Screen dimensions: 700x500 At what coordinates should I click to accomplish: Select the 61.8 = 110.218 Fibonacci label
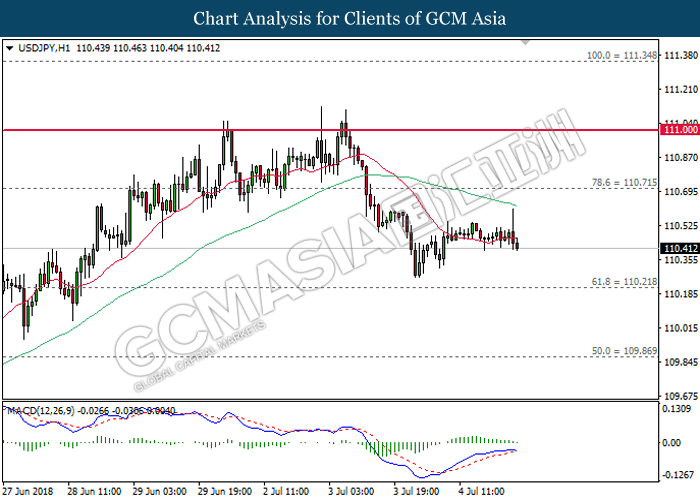tap(622, 280)
